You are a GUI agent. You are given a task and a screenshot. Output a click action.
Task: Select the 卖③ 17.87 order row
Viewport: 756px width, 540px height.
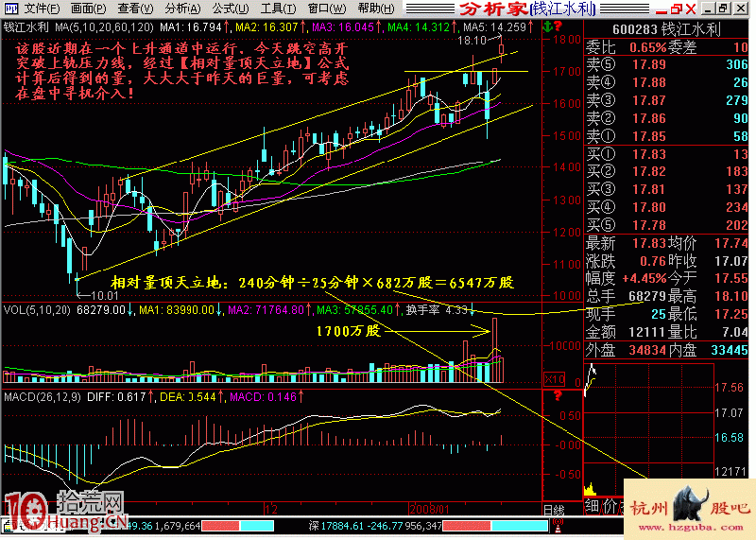666,100
